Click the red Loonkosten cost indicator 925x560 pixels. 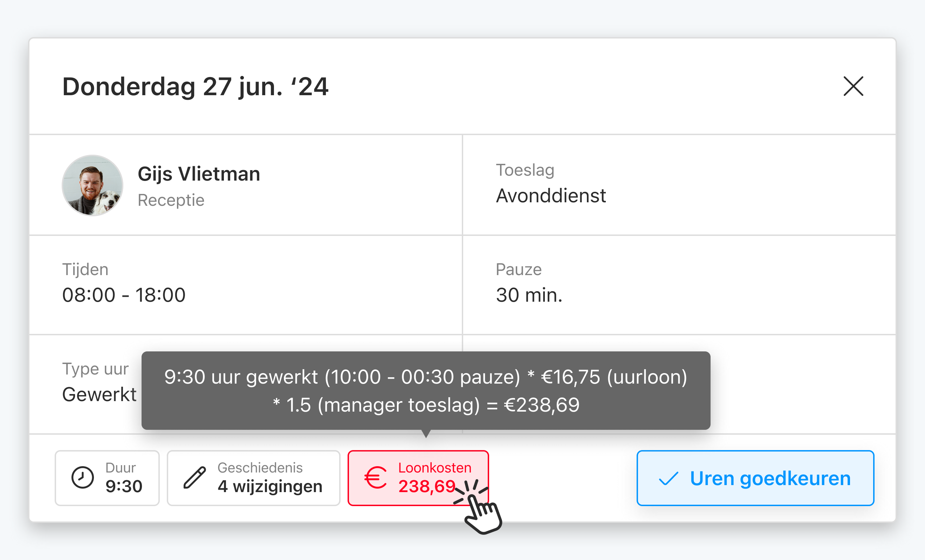click(x=418, y=478)
